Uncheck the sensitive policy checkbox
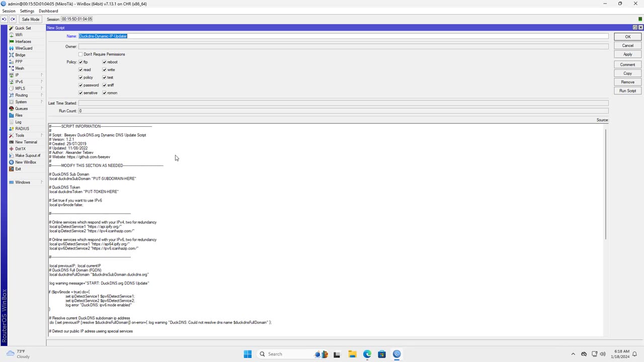Viewport: 644px width, 362px height. coord(80,93)
